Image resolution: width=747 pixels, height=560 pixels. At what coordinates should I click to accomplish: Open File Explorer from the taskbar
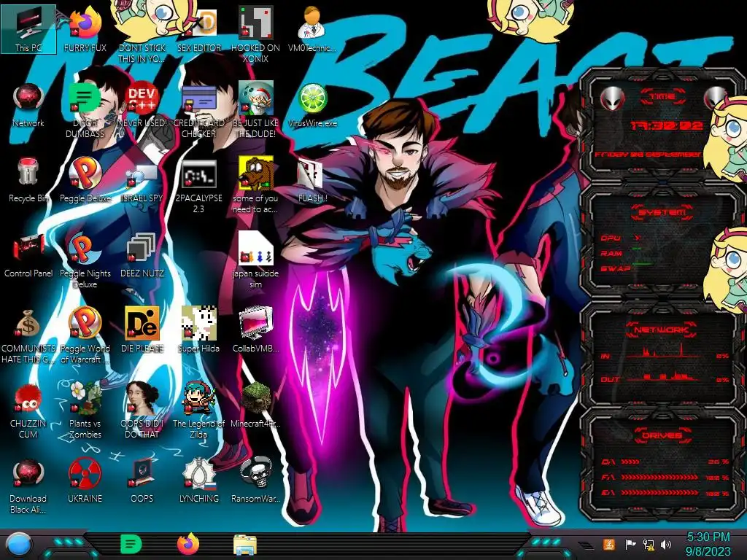coord(245,544)
